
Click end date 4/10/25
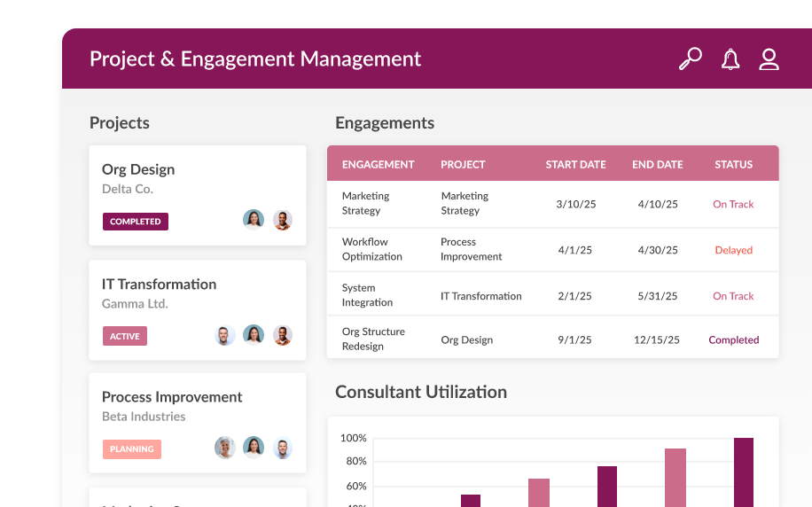point(658,204)
